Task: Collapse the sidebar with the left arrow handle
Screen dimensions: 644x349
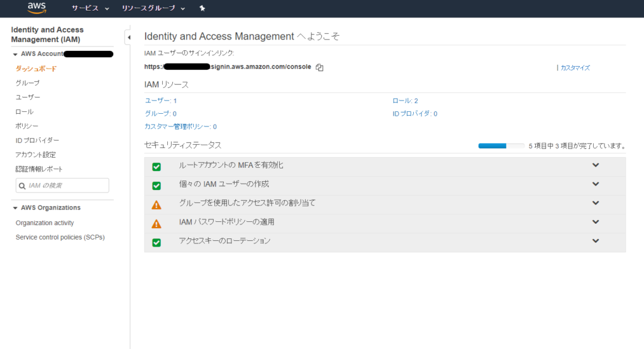Action: click(x=128, y=37)
